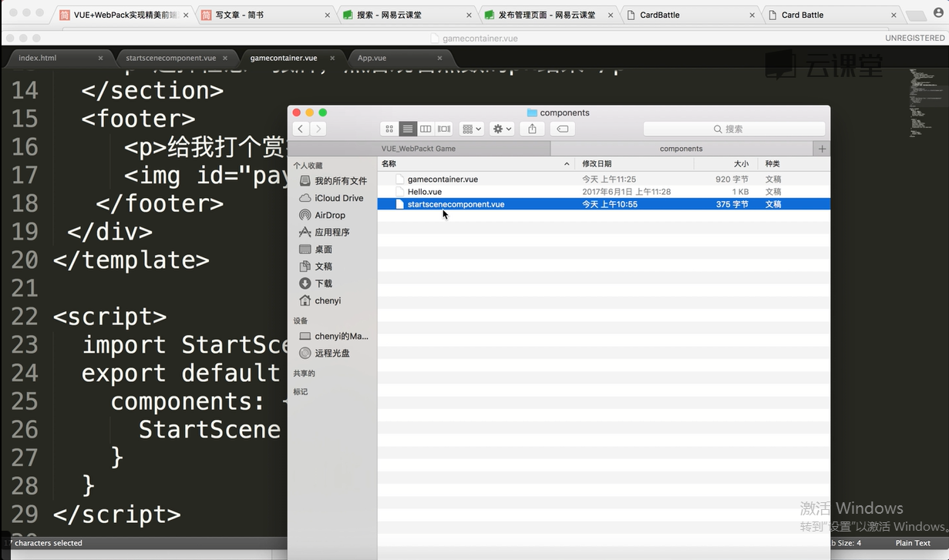The height and width of the screenshot is (560, 949).
Task: Click Hello.vue file icon
Action: [399, 191]
